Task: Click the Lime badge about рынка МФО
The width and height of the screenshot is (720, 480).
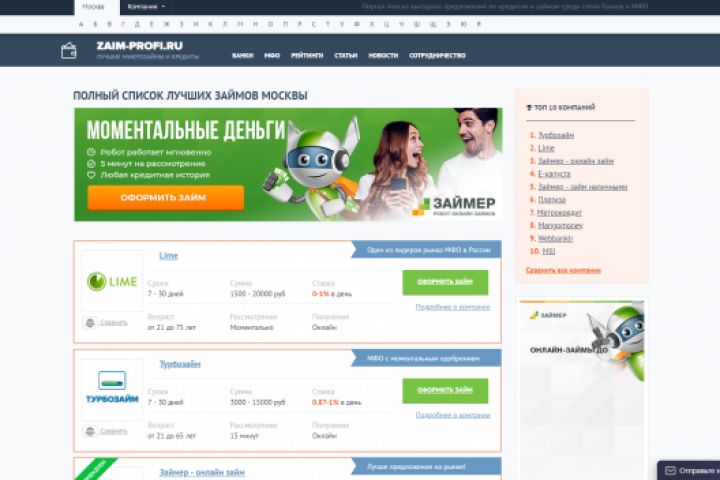Action: point(427,250)
